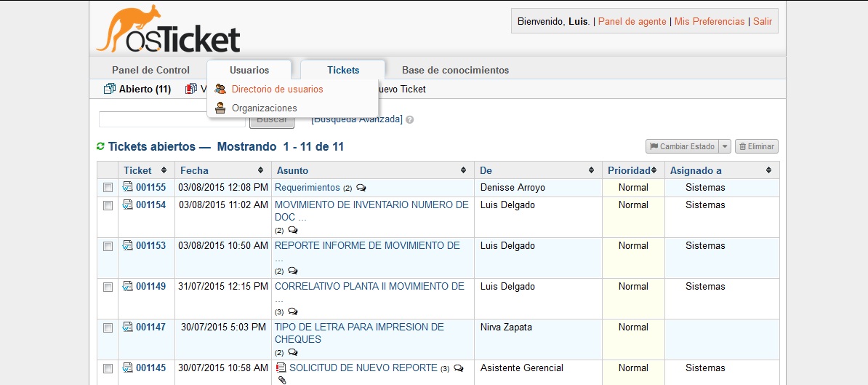The width and height of the screenshot is (868, 385).
Task: Sort by Fecha column arrows
Action: pyautogui.click(x=261, y=170)
